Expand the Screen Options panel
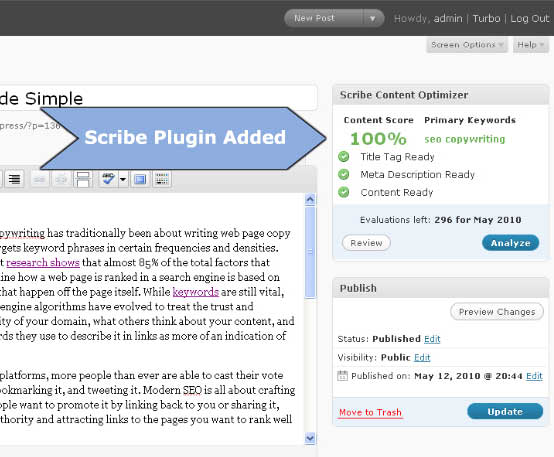 click(x=467, y=45)
